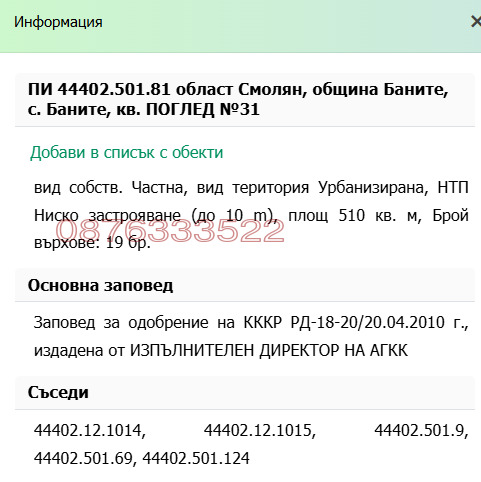The image size is (481, 482).
Task: Open neighbor parcel 44402.501.69
Action: tap(85, 458)
